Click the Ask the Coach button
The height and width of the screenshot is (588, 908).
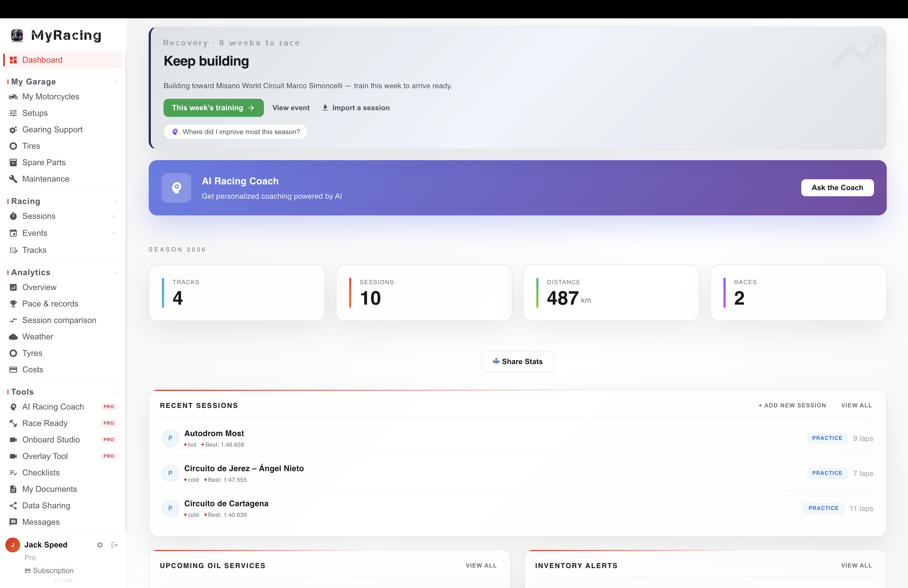point(837,188)
